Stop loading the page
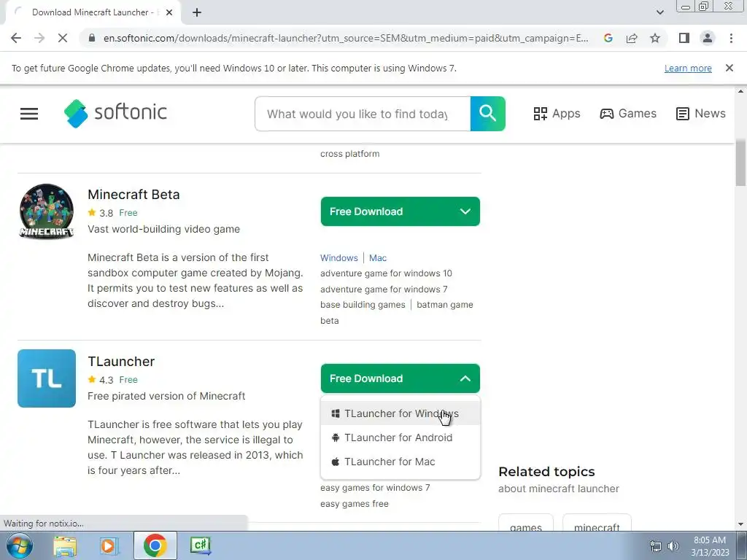 point(63,38)
